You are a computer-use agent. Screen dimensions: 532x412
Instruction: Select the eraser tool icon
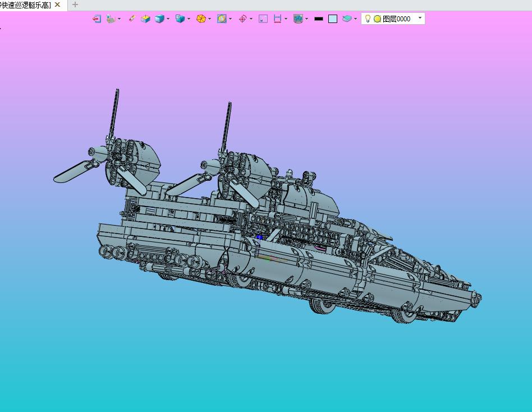pyautogui.click(x=132, y=19)
